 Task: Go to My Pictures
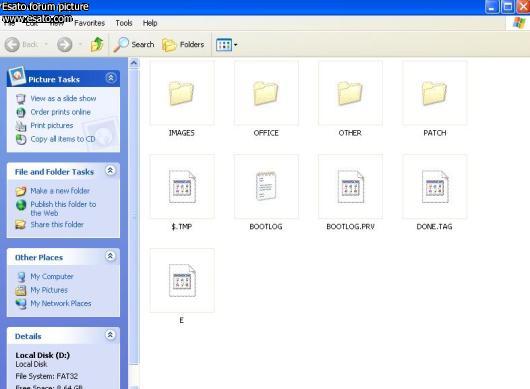tap(49, 290)
